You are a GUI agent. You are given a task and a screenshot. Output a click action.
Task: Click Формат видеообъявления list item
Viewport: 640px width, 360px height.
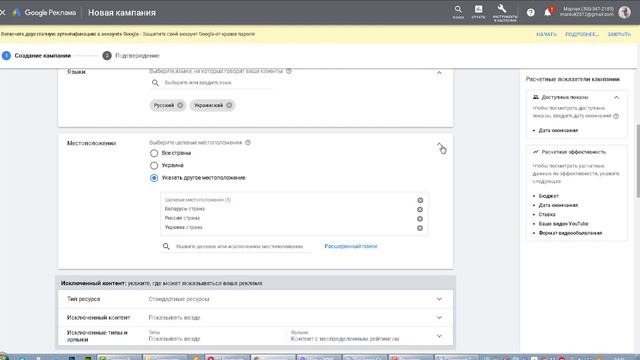pos(570,233)
